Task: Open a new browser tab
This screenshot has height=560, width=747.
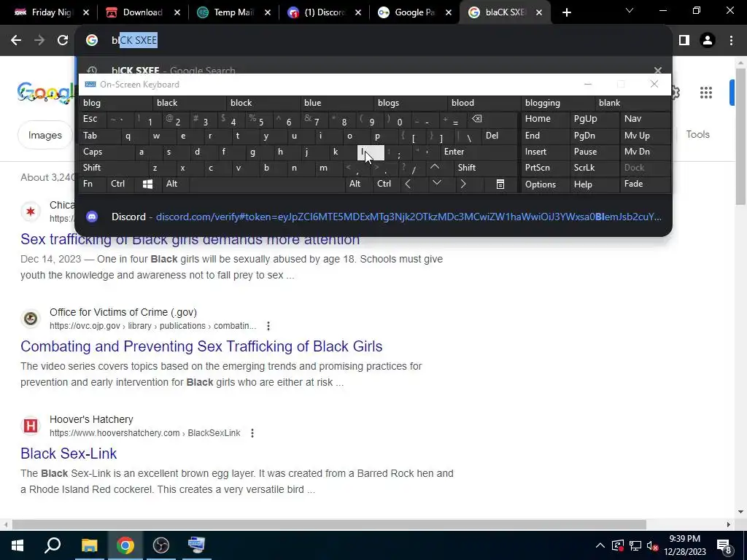Action: point(566,13)
